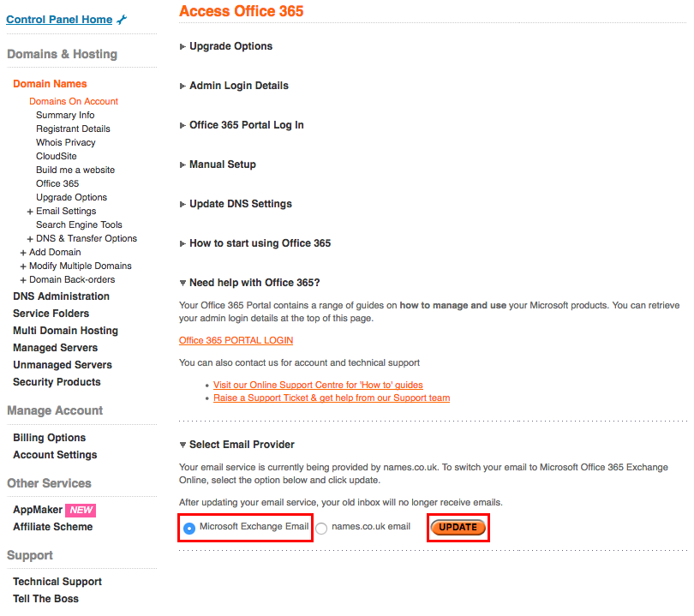Open Affiliate Scheme
Image resolution: width=694 pixels, height=616 pixels.
(x=52, y=527)
